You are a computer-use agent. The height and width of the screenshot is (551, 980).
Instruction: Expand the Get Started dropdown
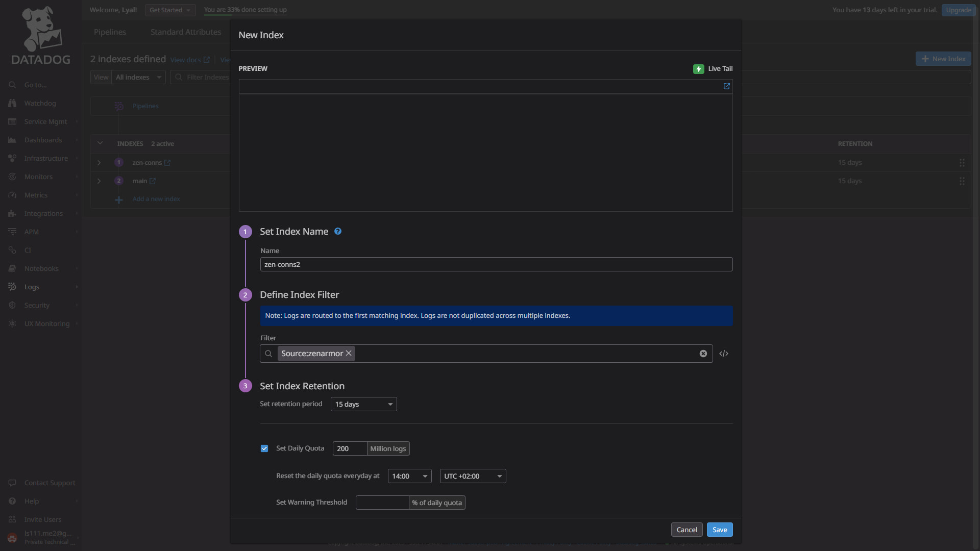point(170,10)
